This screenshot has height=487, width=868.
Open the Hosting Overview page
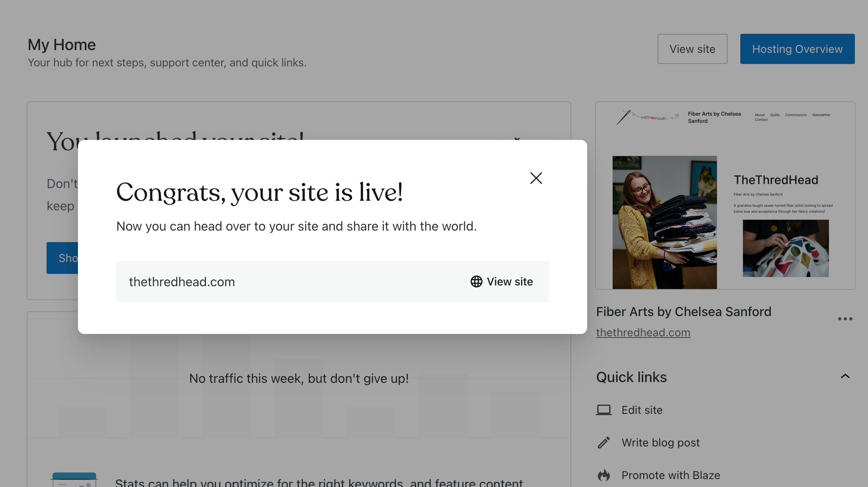(x=797, y=49)
